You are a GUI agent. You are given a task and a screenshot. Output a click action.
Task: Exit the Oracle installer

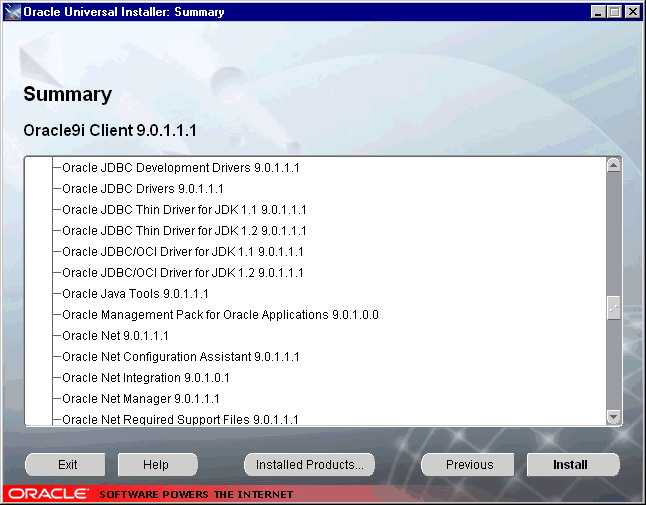pyautogui.click(x=65, y=465)
